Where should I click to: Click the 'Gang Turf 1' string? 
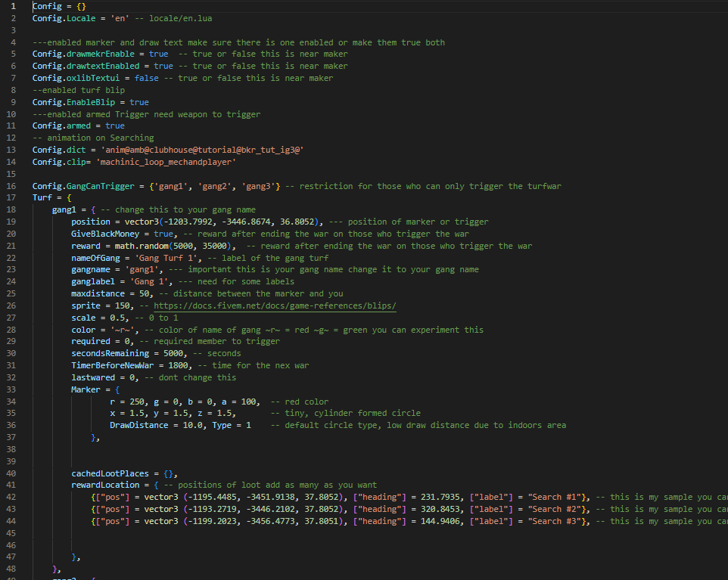[168, 258]
